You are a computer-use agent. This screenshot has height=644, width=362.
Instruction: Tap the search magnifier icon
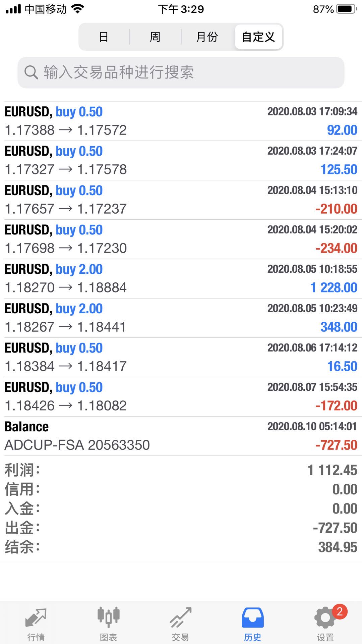point(31,72)
